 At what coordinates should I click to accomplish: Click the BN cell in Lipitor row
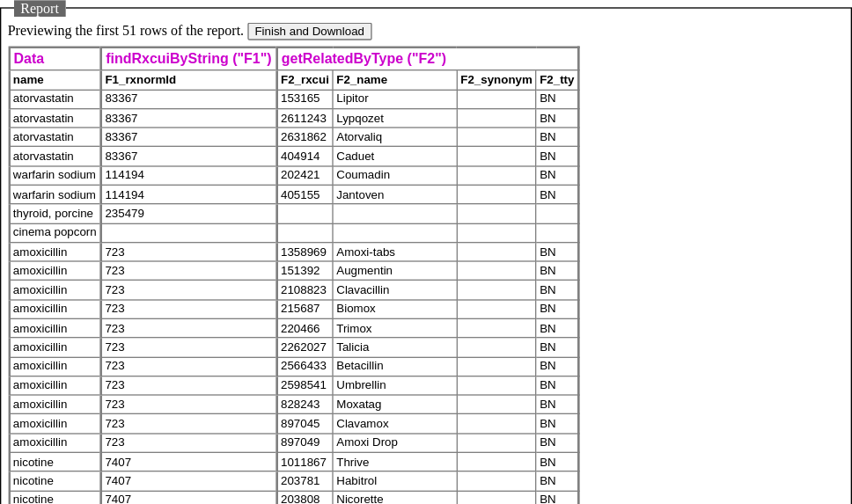[557, 99]
